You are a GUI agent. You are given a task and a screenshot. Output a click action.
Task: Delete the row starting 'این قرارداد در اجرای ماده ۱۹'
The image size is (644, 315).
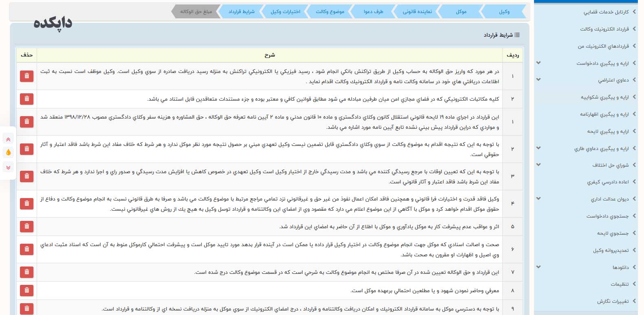coord(26,121)
